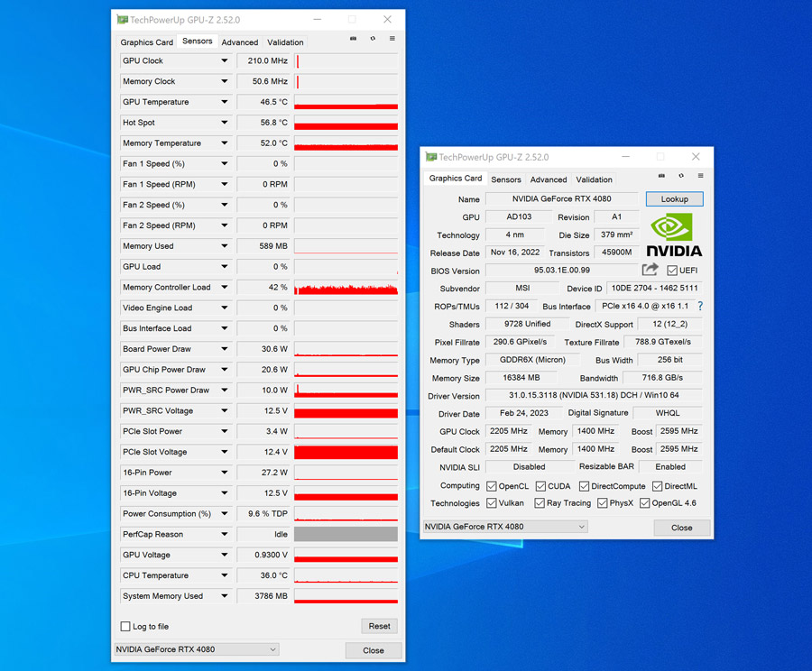Toggle the UEFI checkbox
The width and height of the screenshot is (812, 671).
[x=672, y=271]
